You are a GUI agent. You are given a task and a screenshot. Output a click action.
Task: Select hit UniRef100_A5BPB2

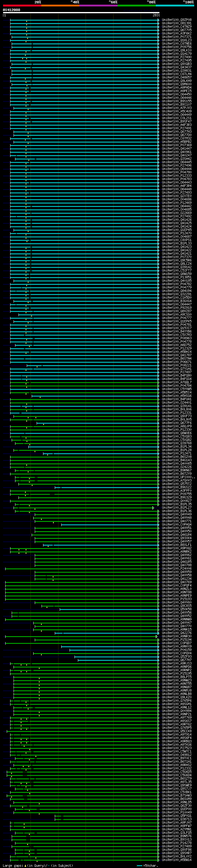(x=177, y=142)
